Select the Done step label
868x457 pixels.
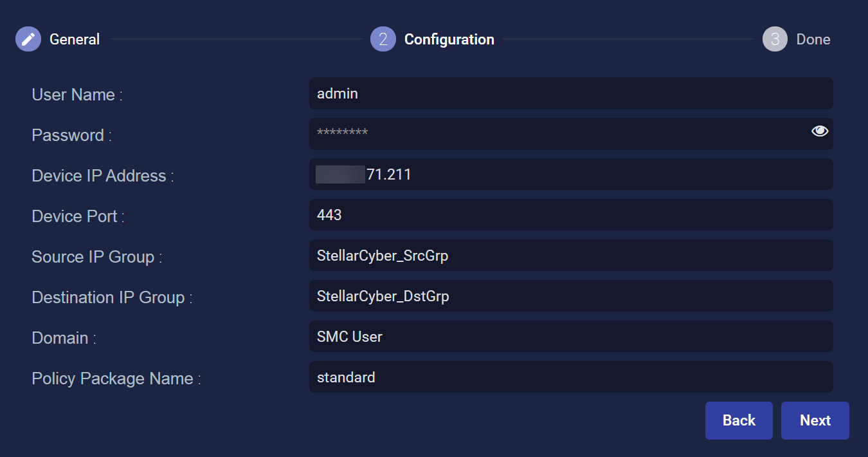(x=813, y=39)
